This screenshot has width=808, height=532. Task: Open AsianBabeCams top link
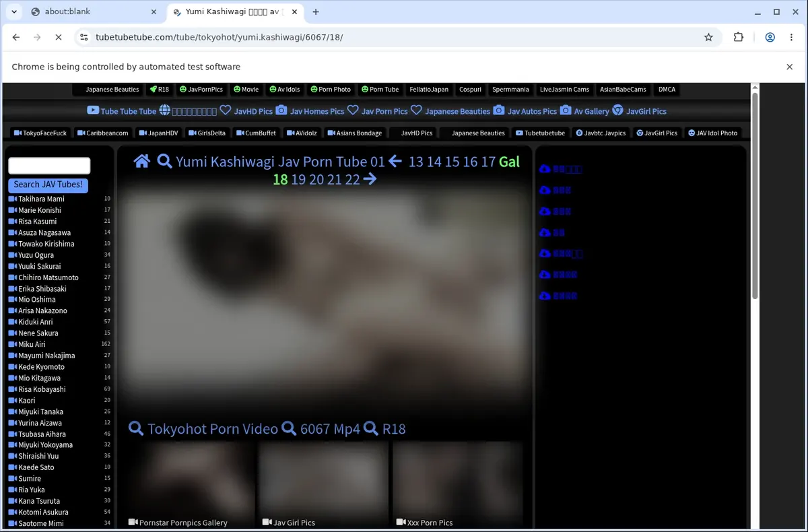623,89
